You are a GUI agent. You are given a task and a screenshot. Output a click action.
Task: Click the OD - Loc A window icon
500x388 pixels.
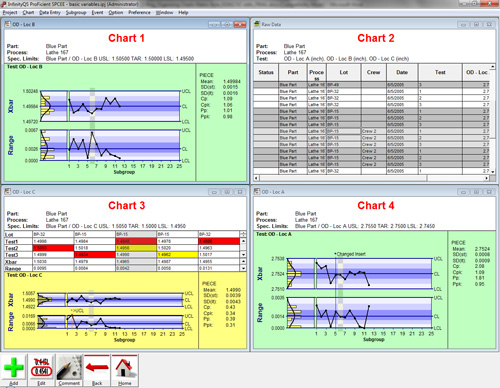tap(257, 192)
